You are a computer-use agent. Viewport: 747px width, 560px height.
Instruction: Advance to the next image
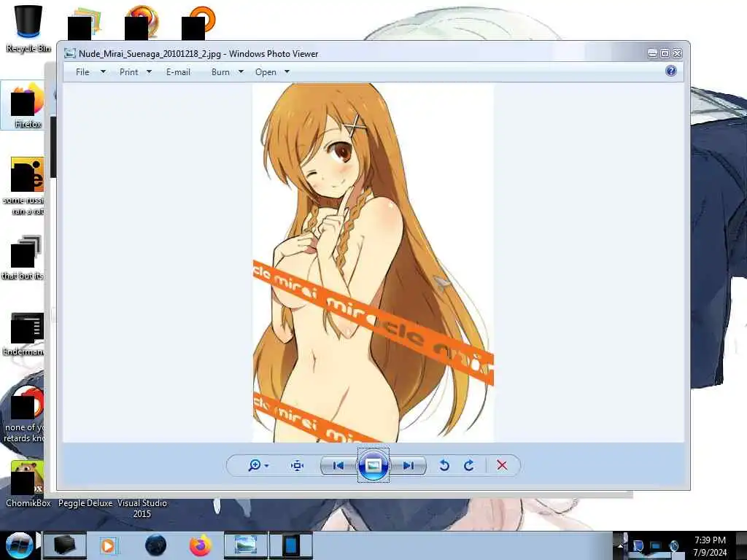(409, 466)
